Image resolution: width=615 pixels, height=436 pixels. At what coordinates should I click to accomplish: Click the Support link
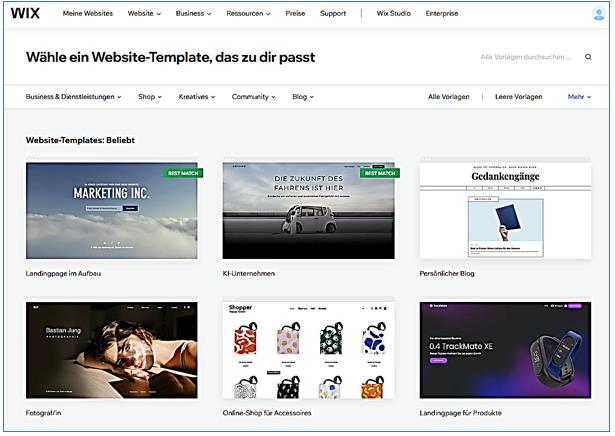[333, 13]
